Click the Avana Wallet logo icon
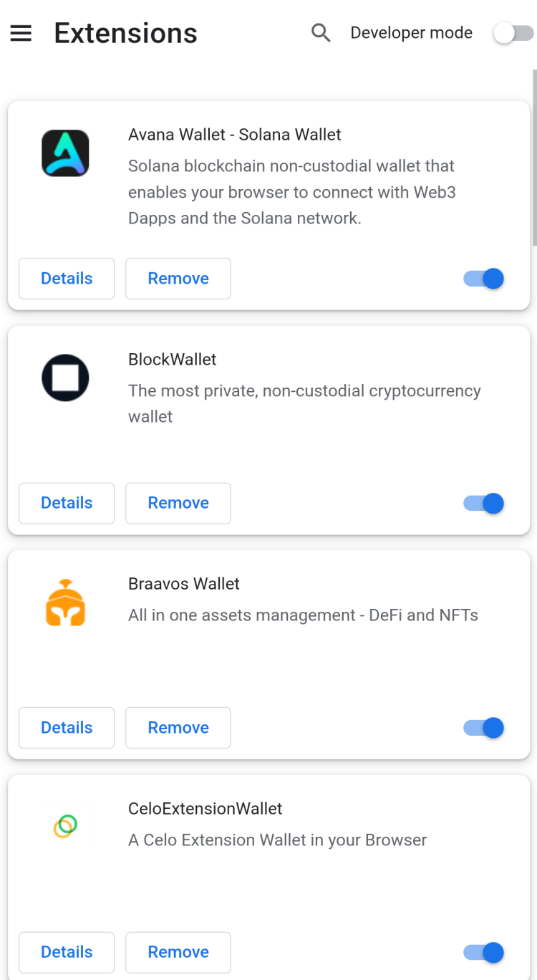Viewport: 537px width, 980px height. point(65,153)
